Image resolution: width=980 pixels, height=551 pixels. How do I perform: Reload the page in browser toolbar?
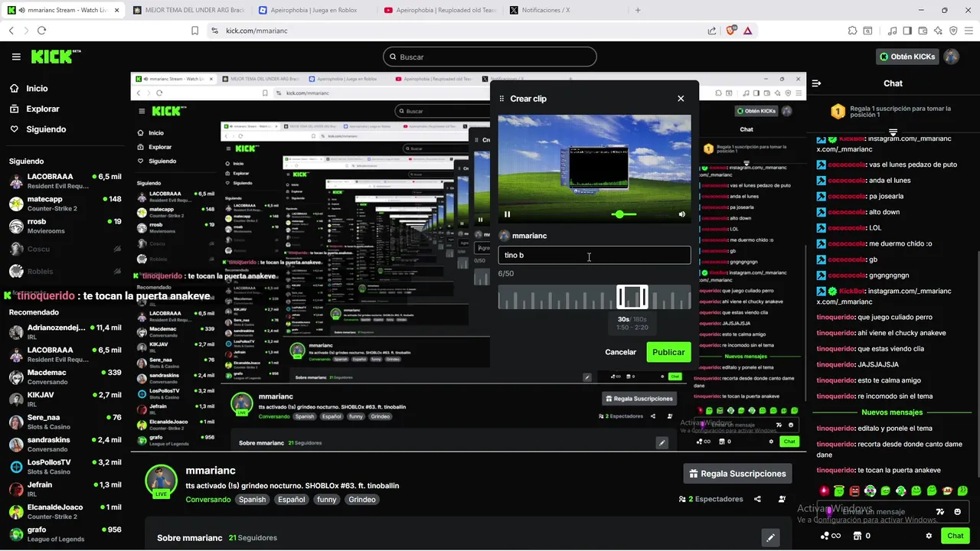click(41, 31)
